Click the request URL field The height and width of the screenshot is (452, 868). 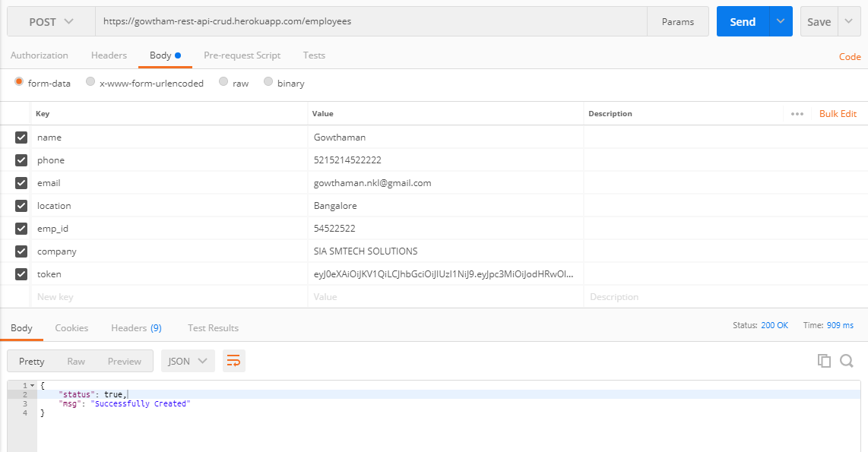(x=371, y=21)
